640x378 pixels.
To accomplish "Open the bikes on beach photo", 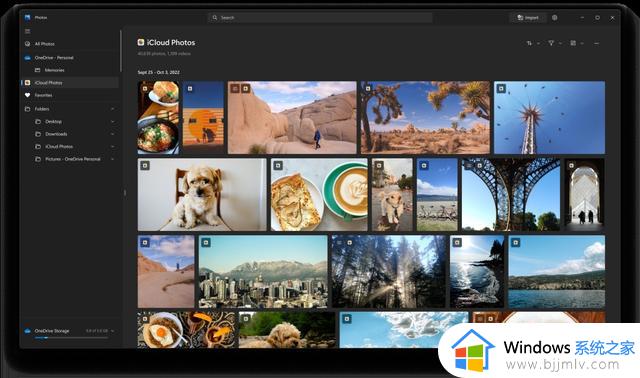I will click(437, 195).
